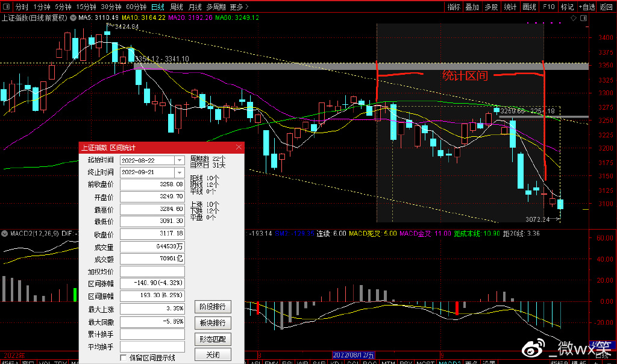The width and height of the screenshot is (617, 364).
Task: Expand the 起始时间 date dropdown
Action: tap(179, 160)
